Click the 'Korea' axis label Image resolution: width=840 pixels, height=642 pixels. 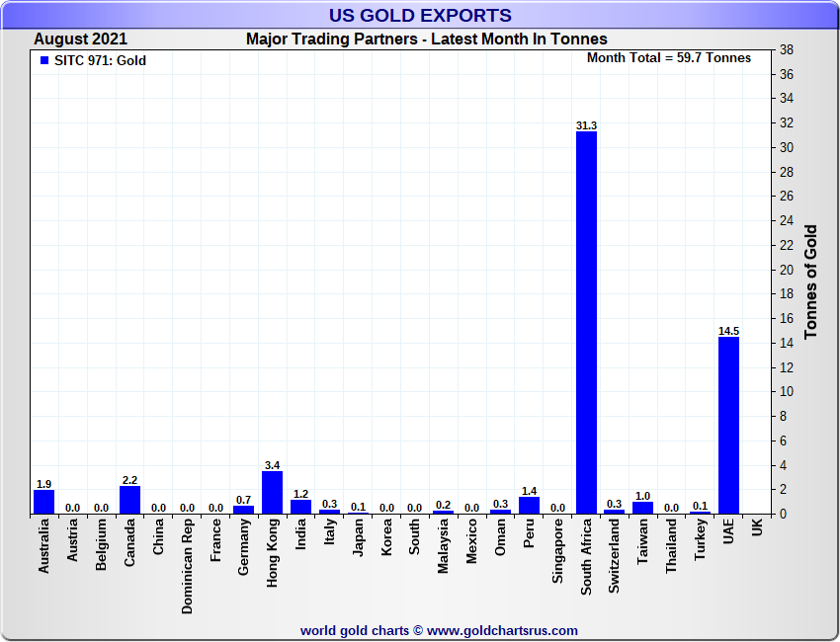386,537
